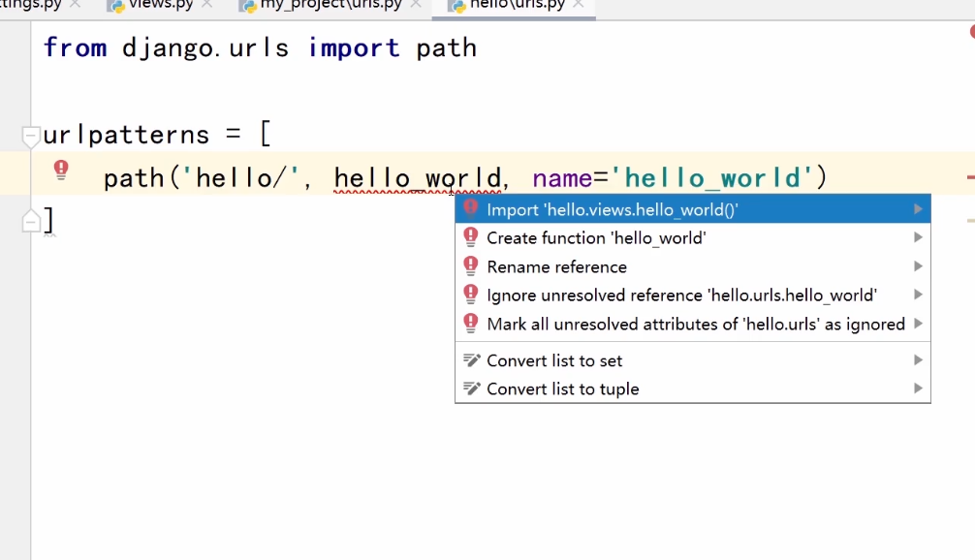Collapse the urlpatterns fold marker in gutter
Viewport: 975px width, 560px height.
click(30, 136)
